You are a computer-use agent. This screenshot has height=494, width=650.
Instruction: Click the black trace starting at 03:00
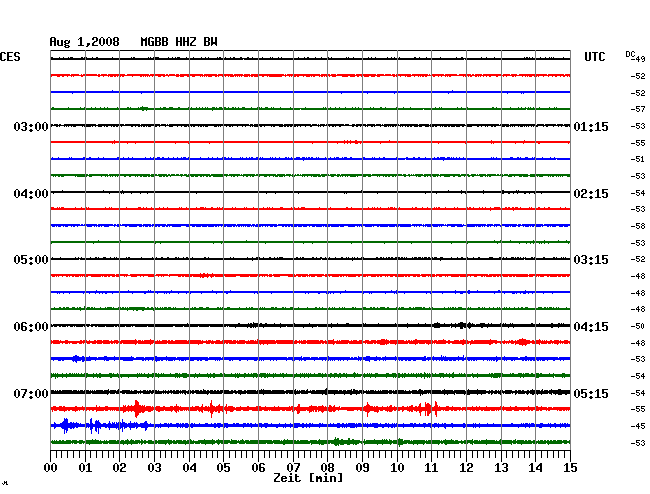click(310, 125)
